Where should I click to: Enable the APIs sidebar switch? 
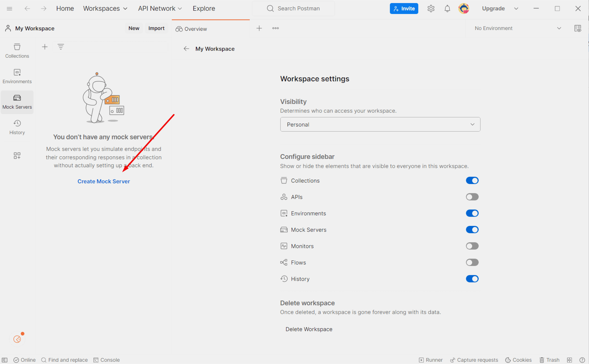472,197
